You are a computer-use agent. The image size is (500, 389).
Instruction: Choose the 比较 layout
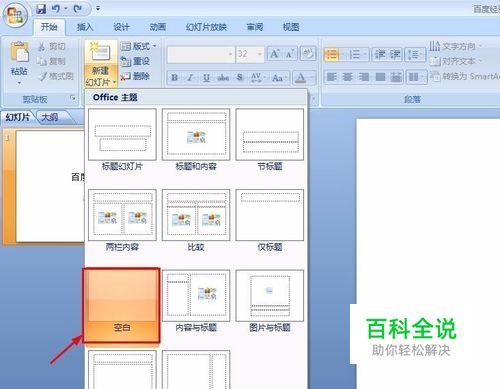point(196,221)
